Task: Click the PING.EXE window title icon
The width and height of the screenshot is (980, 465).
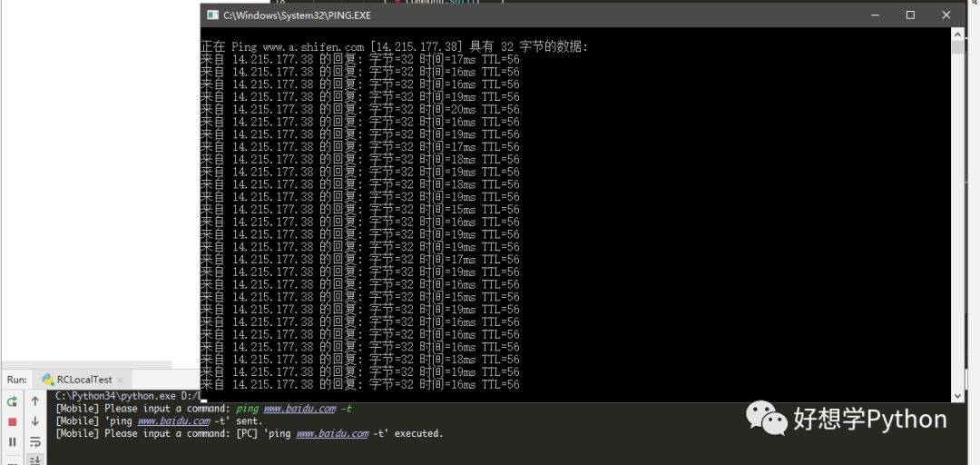Action: coord(213,15)
